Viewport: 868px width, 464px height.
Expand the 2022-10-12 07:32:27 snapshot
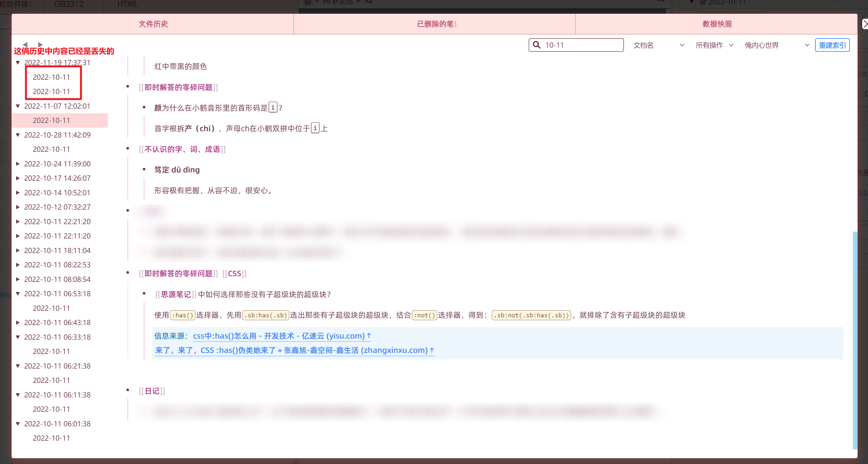click(18, 207)
